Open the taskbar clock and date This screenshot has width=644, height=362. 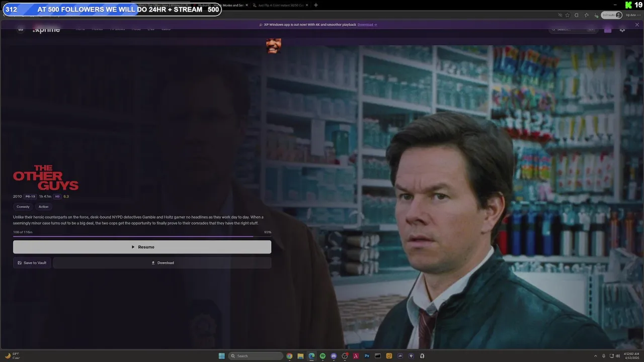point(631,356)
